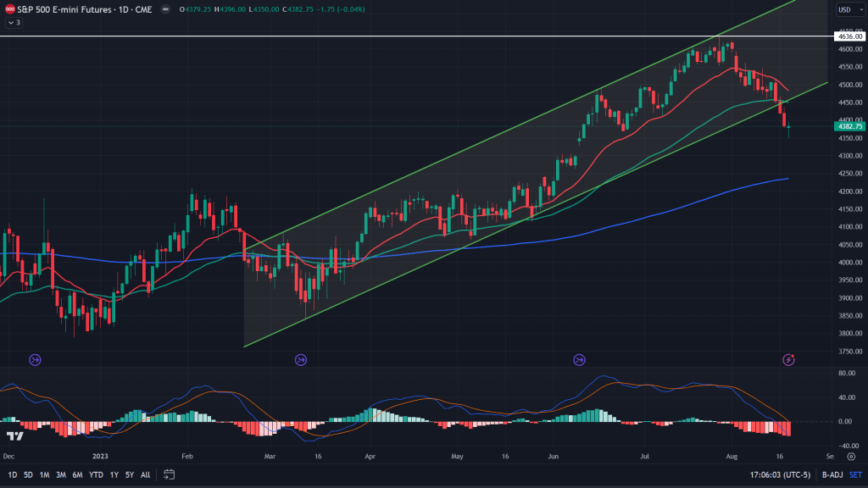The image size is (868, 488).
Task: Click the contract rollover marker near March
Action: [x=301, y=360]
